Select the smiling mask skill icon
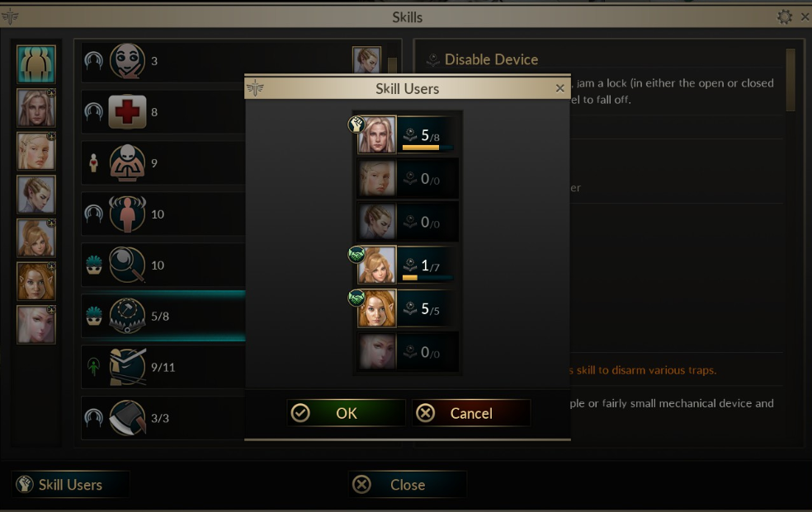812x512 pixels. (x=127, y=61)
